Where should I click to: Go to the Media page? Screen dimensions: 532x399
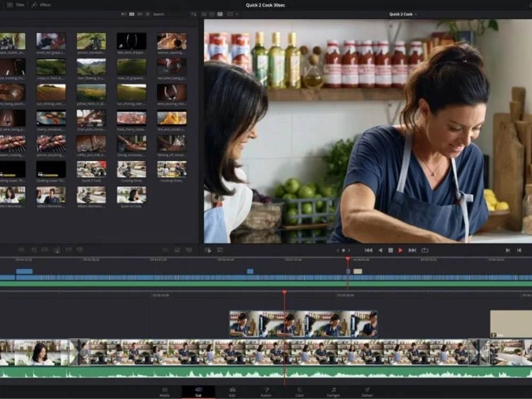click(164, 393)
